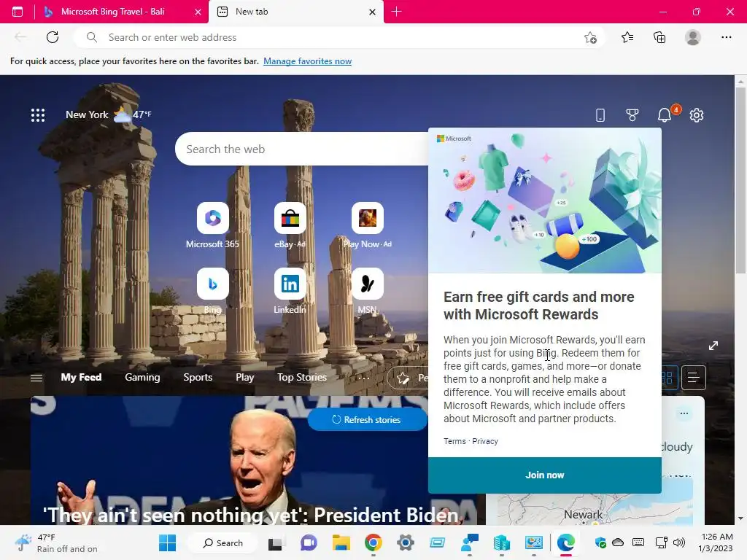Screen dimensions: 747x560
Task: Open the browser profile avatar
Action: pyautogui.click(x=693, y=37)
